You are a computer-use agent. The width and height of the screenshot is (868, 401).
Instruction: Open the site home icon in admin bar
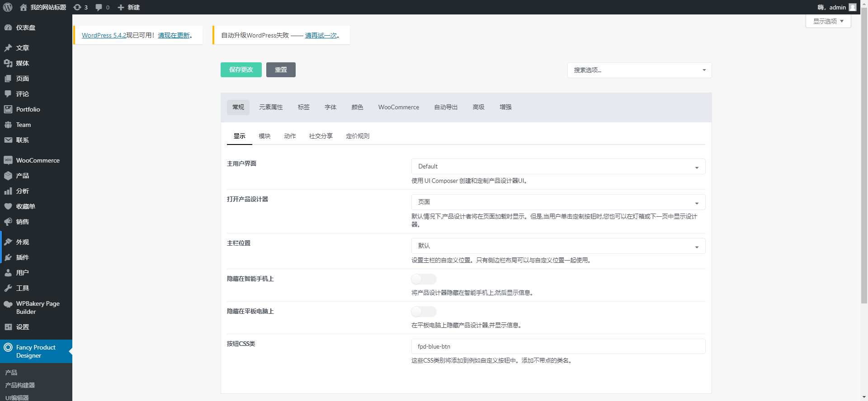[x=24, y=7]
